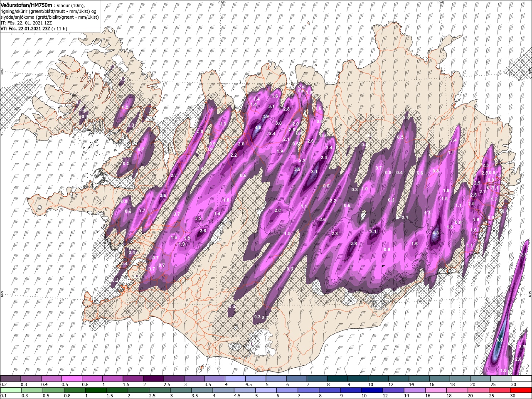Select the pale grey swatch between 25 and 30, top row

pos(500,379)
